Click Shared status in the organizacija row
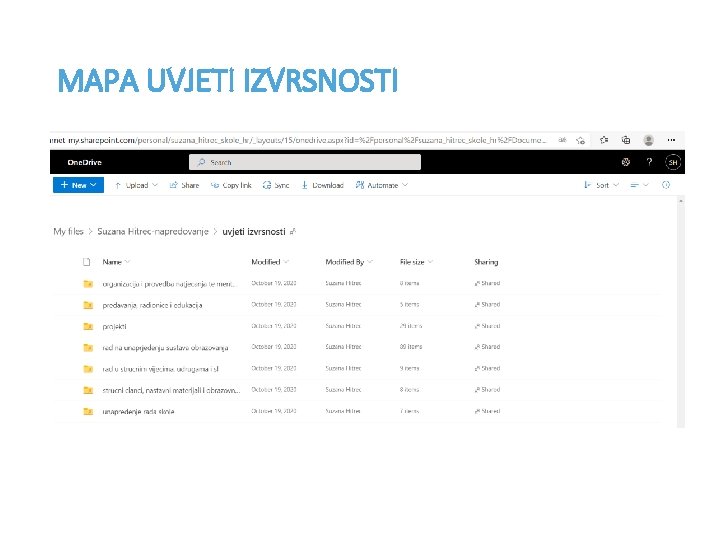This screenshot has width=720, height=540. coord(487,283)
